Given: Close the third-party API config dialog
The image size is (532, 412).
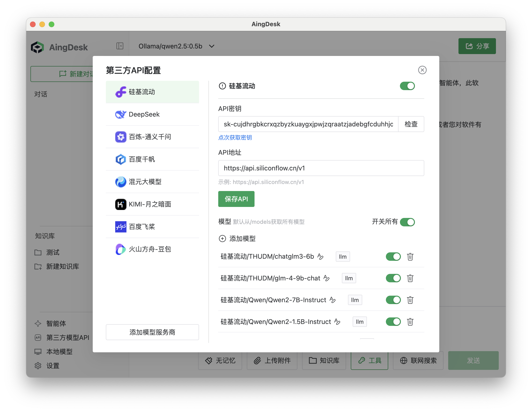Looking at the screenshot, I should pos(422,70).
